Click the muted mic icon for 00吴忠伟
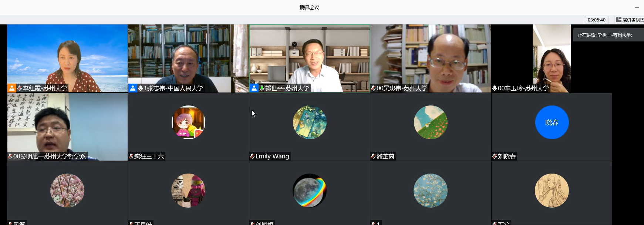Viewport: 644px width, 225px height. pos(373,88)
